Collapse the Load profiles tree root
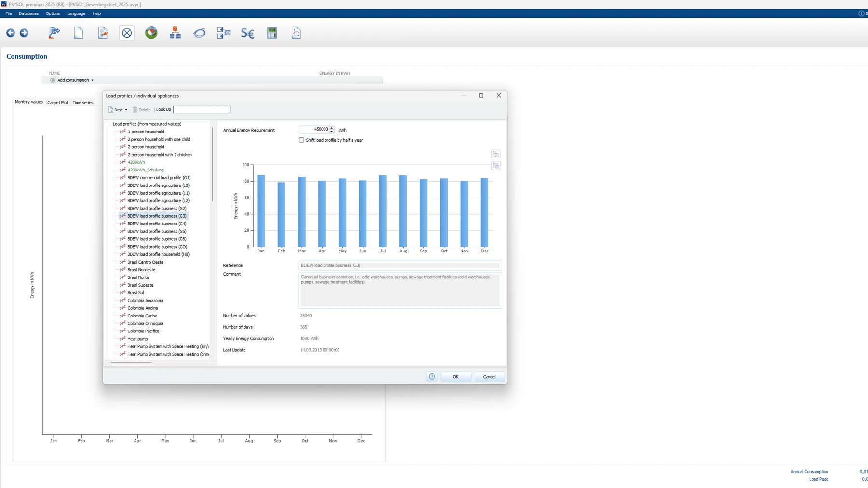 pos(110,124)
